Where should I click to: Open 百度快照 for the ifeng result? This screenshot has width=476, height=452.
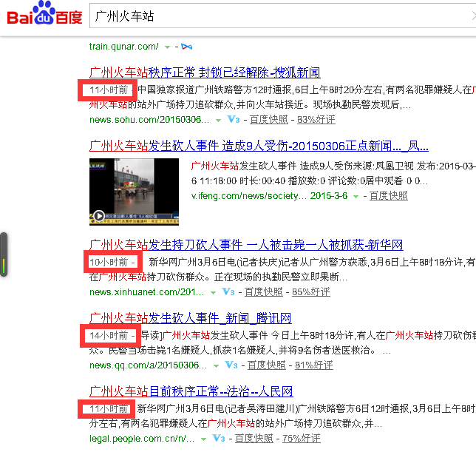[388, 196]
